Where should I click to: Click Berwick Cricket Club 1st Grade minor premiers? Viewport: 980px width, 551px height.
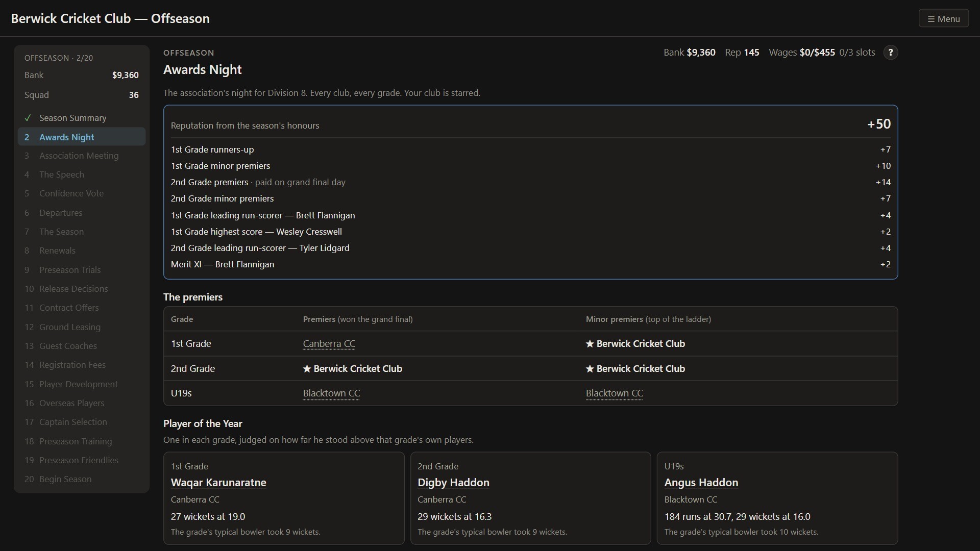tap(635, 344)
